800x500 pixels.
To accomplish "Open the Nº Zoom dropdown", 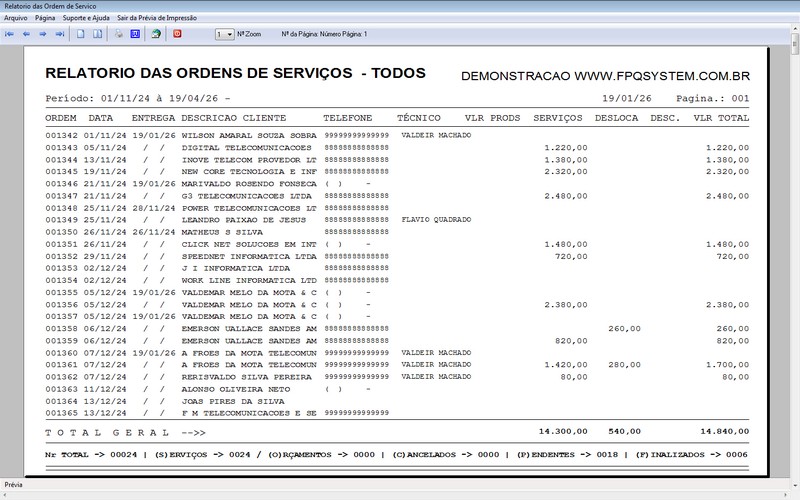I will tap(224, 34).
